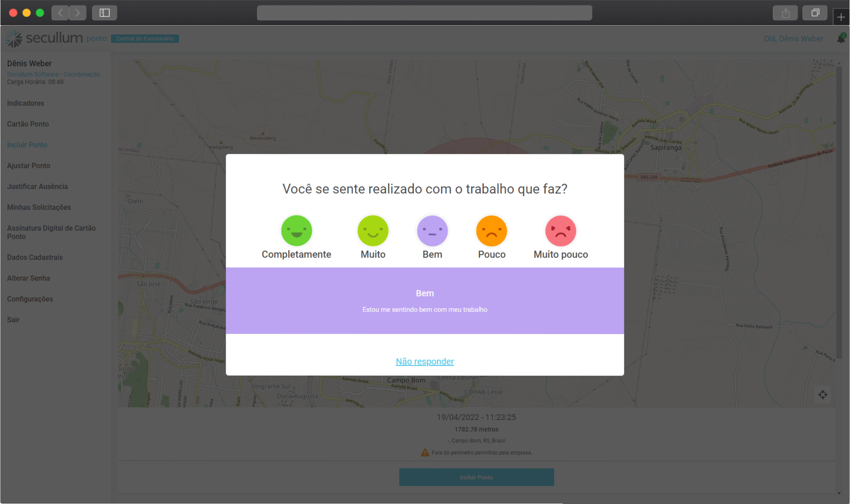Activate the map pan control
Screen dimensions: 850x504
click(823, 394)
